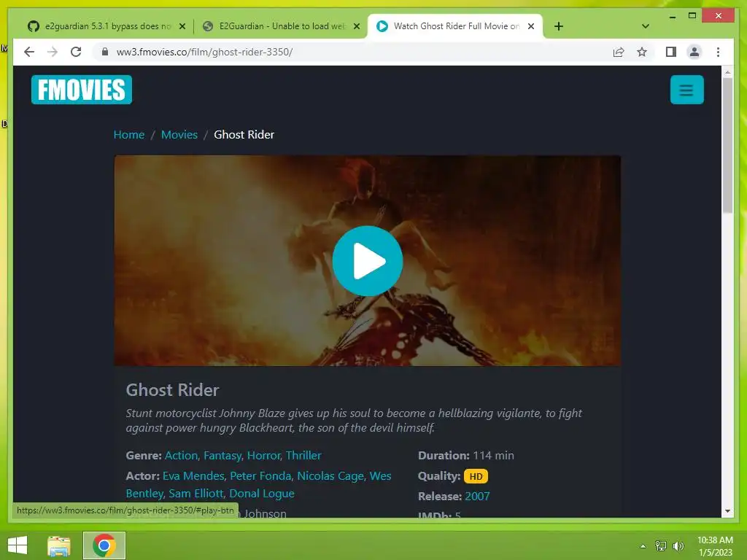
Task: Go back to the previous page
Action: [x=29, y=52]
